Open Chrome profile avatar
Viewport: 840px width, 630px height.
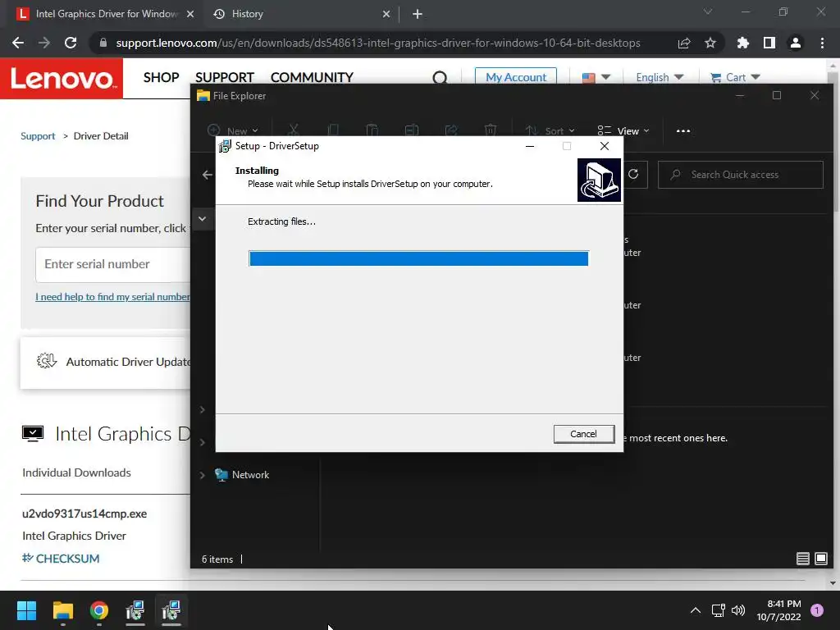click(796, 43)
